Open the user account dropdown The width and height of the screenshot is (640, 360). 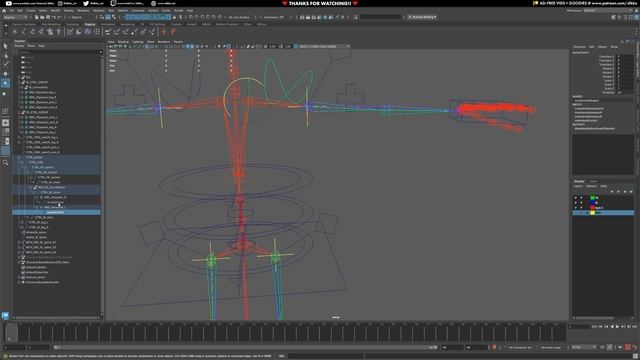point(422,17)
